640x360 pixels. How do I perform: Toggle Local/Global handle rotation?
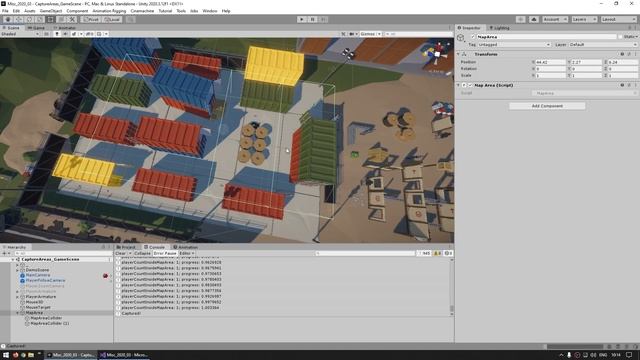tap(111, 19)
